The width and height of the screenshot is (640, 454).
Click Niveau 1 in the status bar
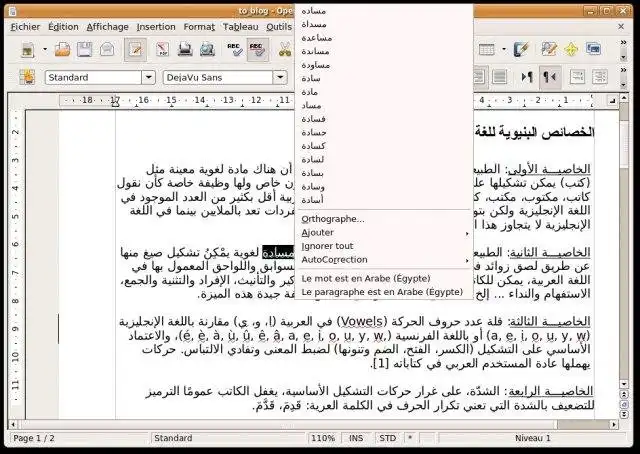[x=533, y=438]
